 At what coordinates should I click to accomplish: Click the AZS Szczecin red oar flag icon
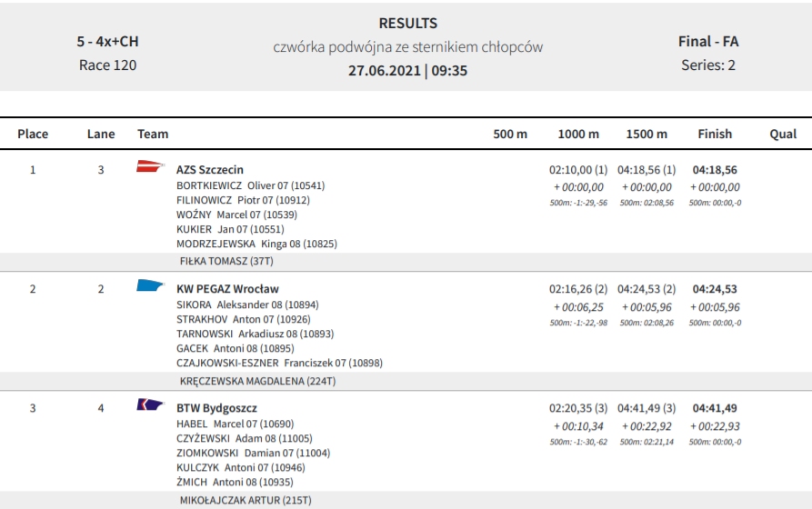[x=151, y=166]
